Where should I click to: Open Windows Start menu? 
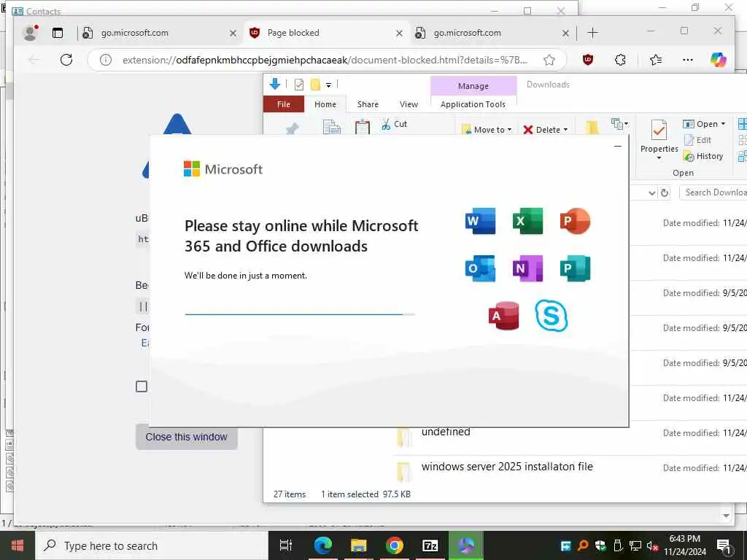coord(18,545)
